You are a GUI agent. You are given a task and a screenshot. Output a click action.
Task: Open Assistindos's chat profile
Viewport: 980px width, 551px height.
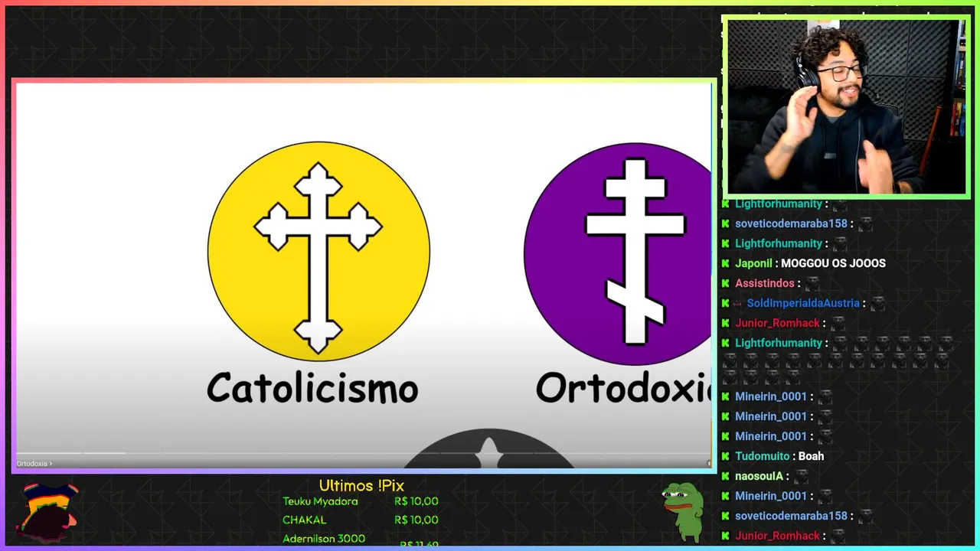pyautogui.click(x=765, y=283)
